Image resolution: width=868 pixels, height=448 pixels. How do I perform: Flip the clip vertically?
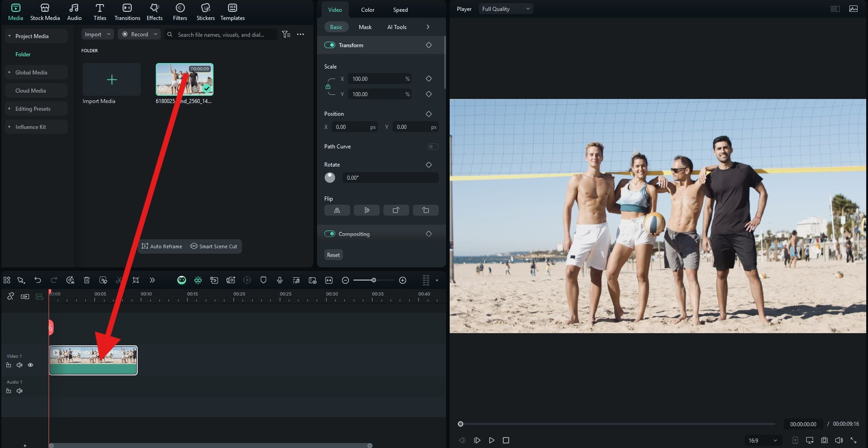(367, 210)
